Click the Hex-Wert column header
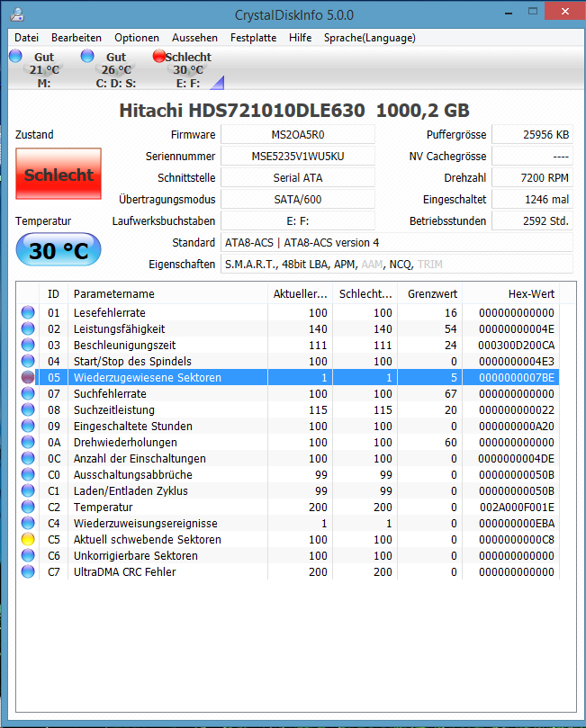This screenshot has width=586, height=728. (510, 294)
